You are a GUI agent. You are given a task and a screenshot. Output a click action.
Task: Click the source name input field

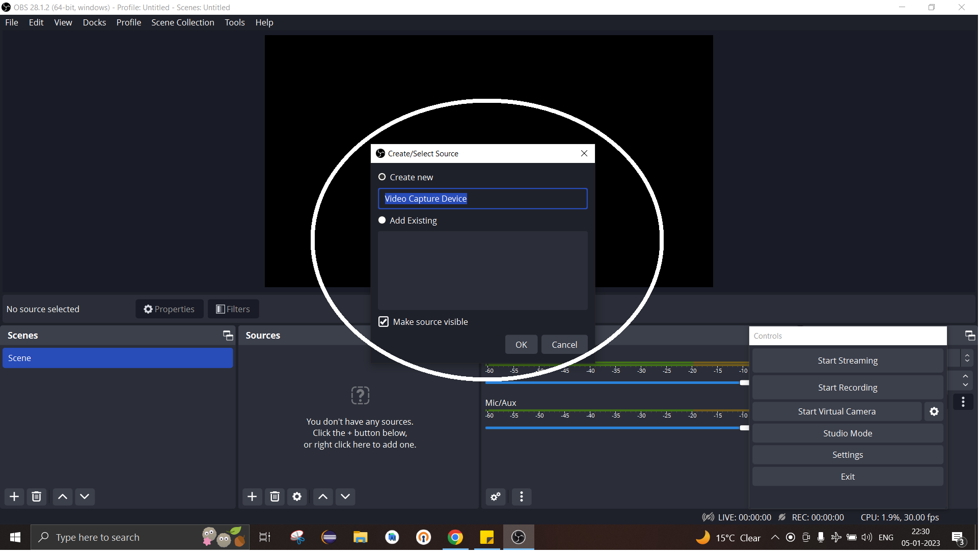(x=483, y=199)
